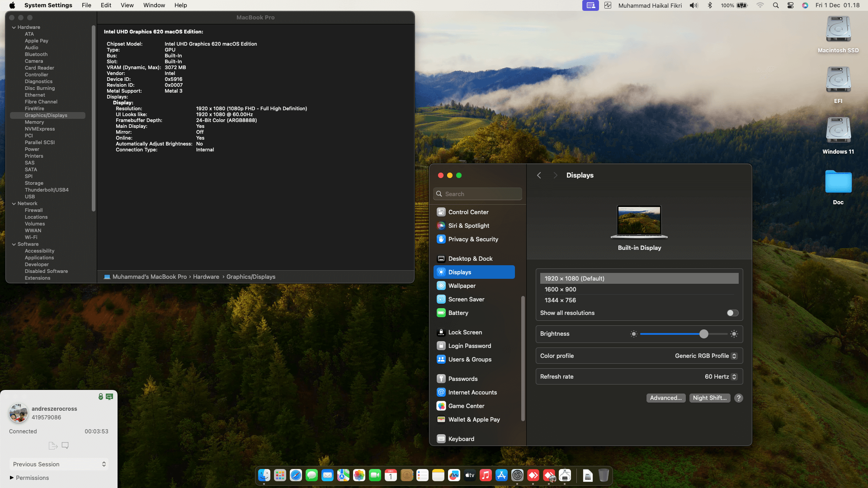Open Game Center settings
Screen dimensions: 868x488
click(466, 406)
